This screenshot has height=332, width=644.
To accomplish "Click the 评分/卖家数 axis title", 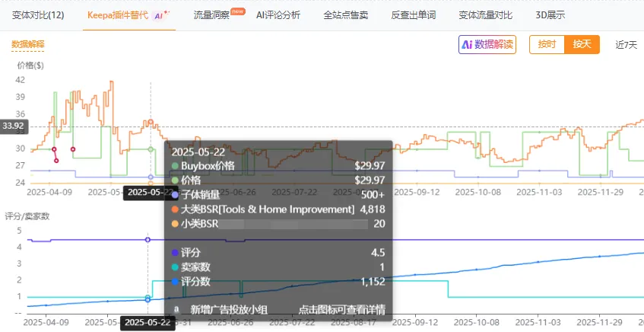I will click(x=27, y=216).
